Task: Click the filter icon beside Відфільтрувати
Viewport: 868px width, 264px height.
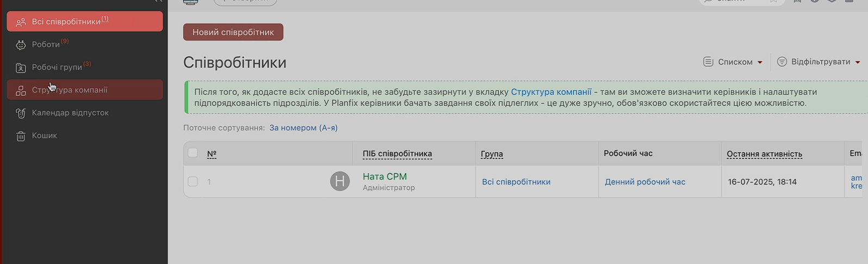Action: point(782,62)
